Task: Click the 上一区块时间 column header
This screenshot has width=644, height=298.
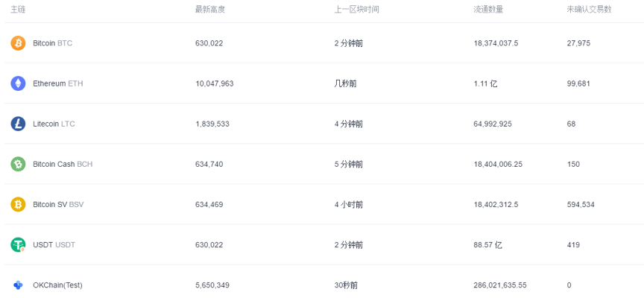Action: 356,9
